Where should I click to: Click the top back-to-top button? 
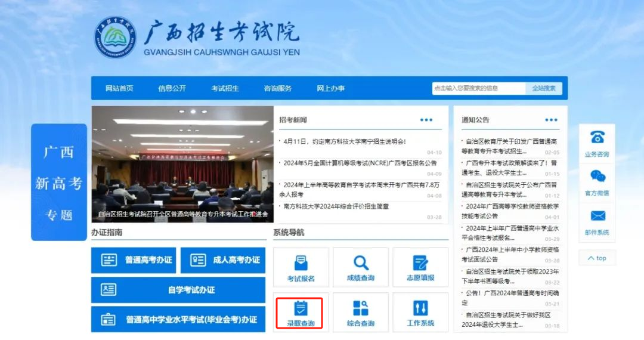tap(597, 258)
